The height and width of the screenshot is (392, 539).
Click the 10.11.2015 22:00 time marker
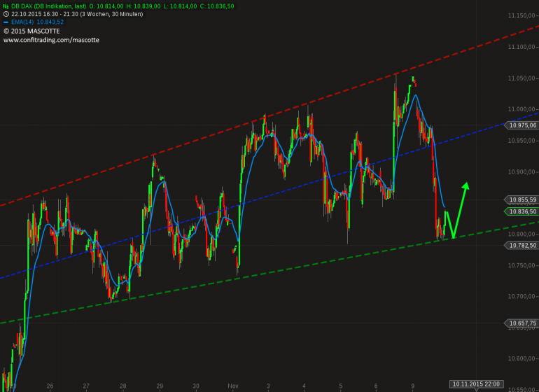coord(476,384)
